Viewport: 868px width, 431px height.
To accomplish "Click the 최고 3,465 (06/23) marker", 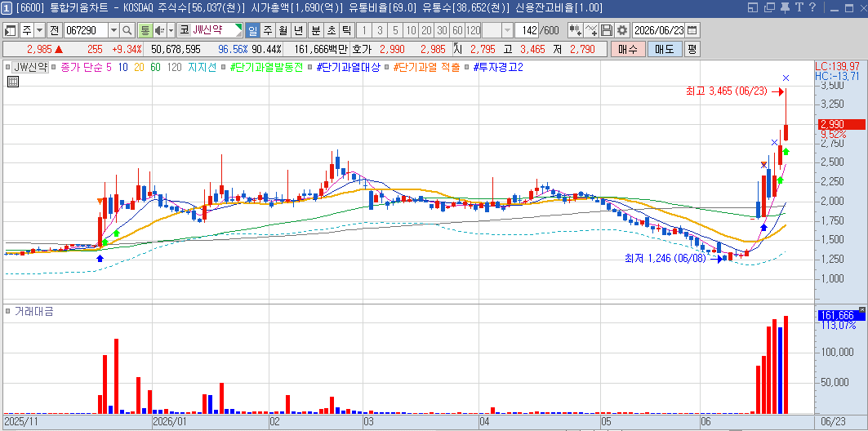I will coord(734,92).
